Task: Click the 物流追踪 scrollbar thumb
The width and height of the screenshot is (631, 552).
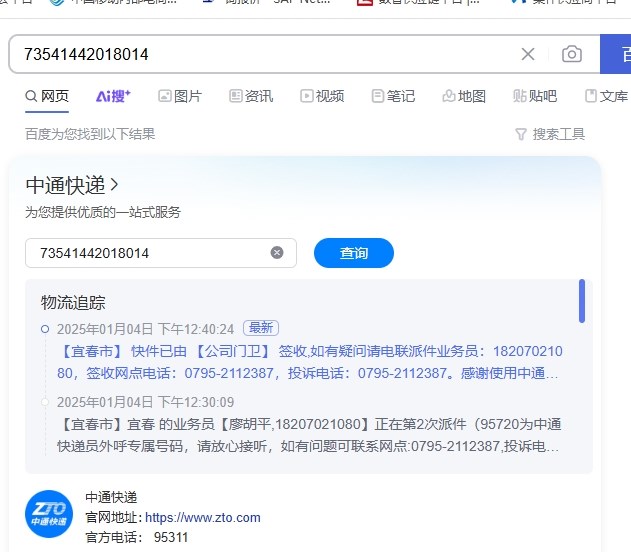Action: 582,301
